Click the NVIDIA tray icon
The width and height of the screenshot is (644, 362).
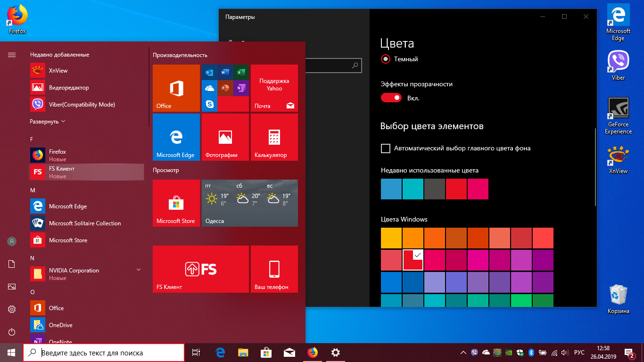509,353
